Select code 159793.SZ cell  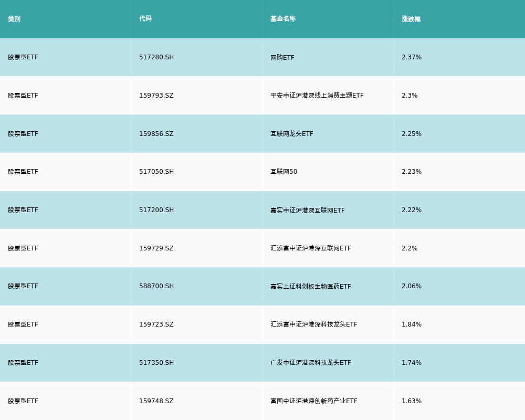pyautogui.click(x=156, y=96)
